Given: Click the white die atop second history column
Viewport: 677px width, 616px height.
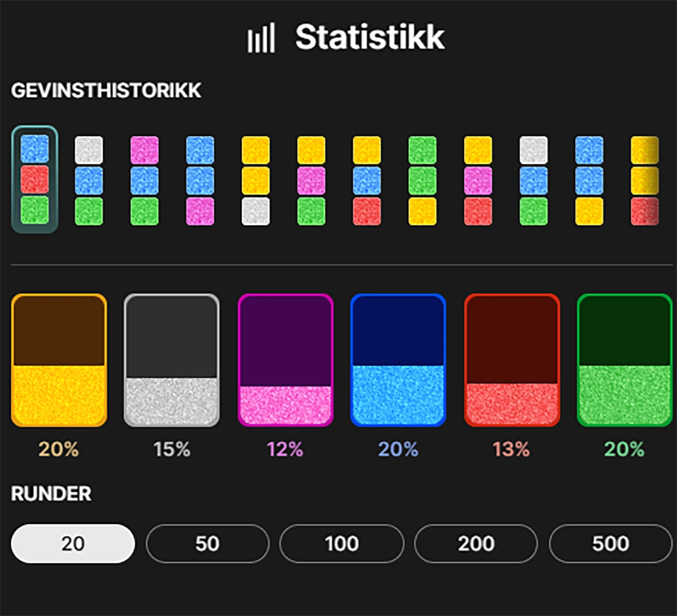Looking at the screenshot, I should click(x=89, y=150).
